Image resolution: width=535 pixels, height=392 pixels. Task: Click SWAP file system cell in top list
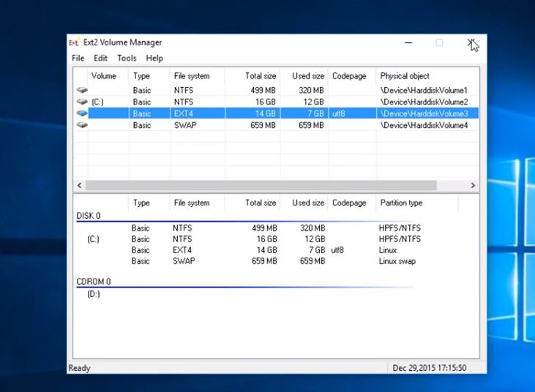point(185,125)
